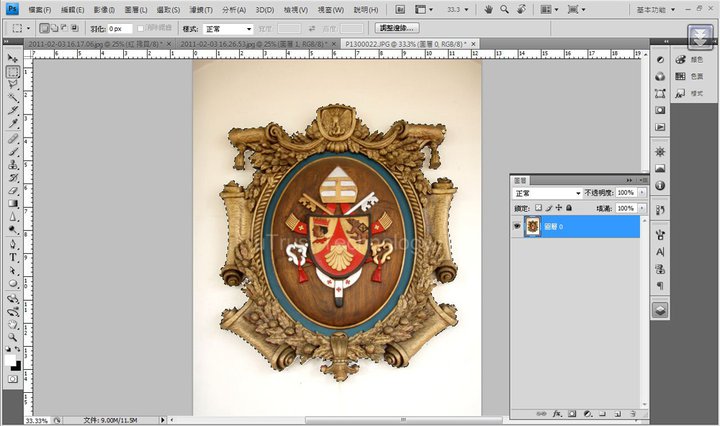Image resolution: width=720 pixels, height=426 pixels.
Task: Swap foreground and background colors
Action: (17, 349)
